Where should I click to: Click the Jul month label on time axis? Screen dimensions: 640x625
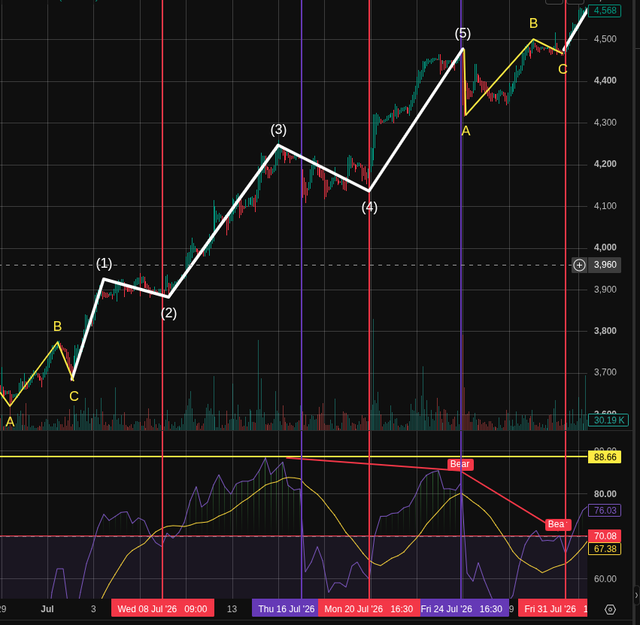click(47, 609)
